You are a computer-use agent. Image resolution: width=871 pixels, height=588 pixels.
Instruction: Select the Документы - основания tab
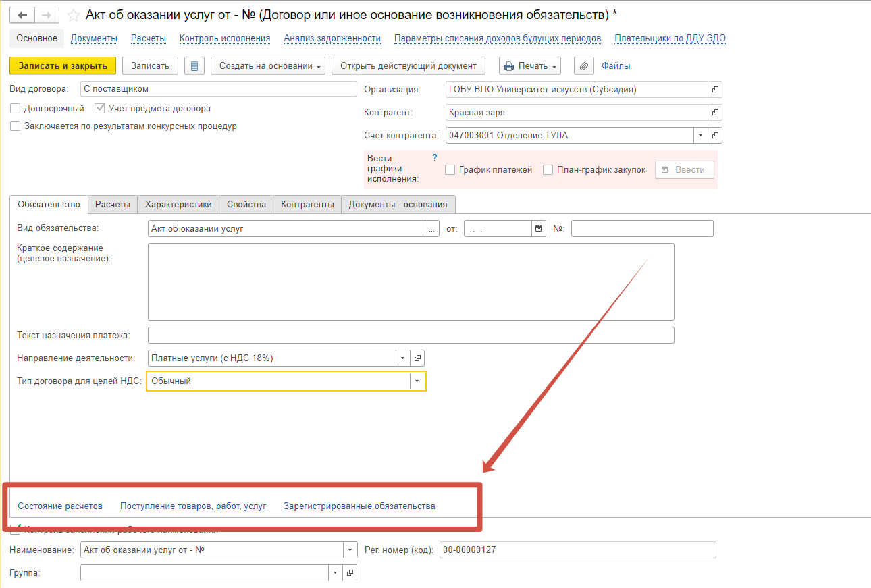[x=398, y=204]
